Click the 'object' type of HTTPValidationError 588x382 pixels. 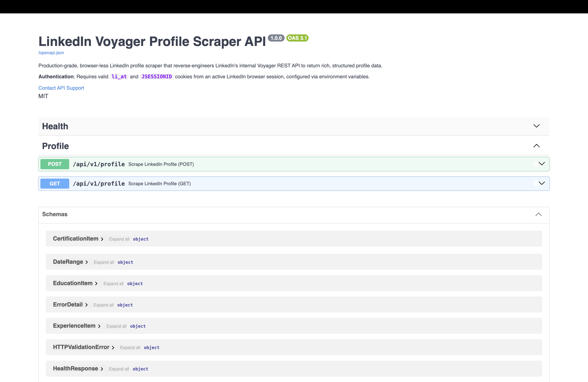click(x=152, y=348)
